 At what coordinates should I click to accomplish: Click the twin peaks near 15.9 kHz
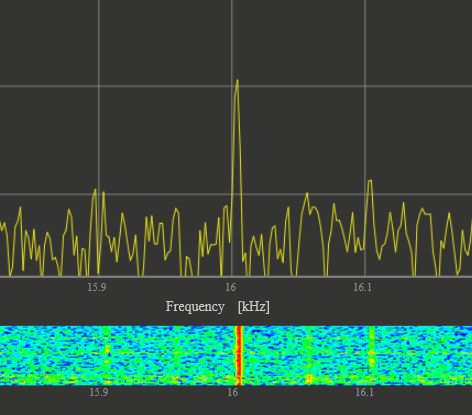pyautogui.click(x=99, y=193)
